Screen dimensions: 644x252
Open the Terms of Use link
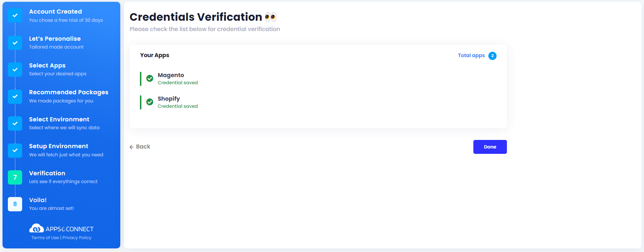point(45,238)
